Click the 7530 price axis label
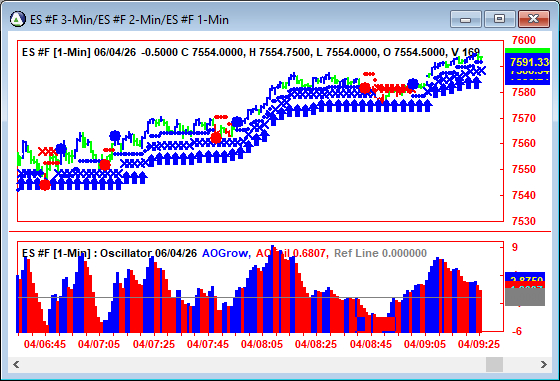Screen dimensions: 560x381 524,221
